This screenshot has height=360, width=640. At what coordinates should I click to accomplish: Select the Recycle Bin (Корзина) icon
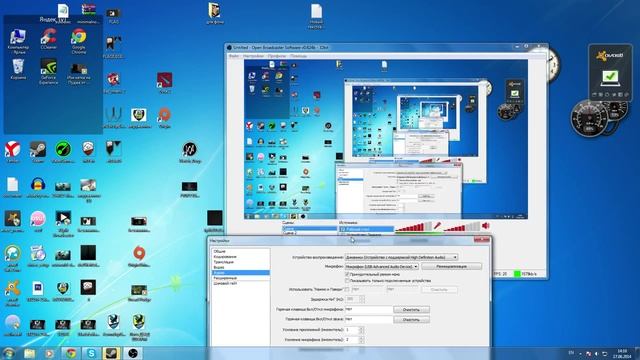(x=18, y=69)
